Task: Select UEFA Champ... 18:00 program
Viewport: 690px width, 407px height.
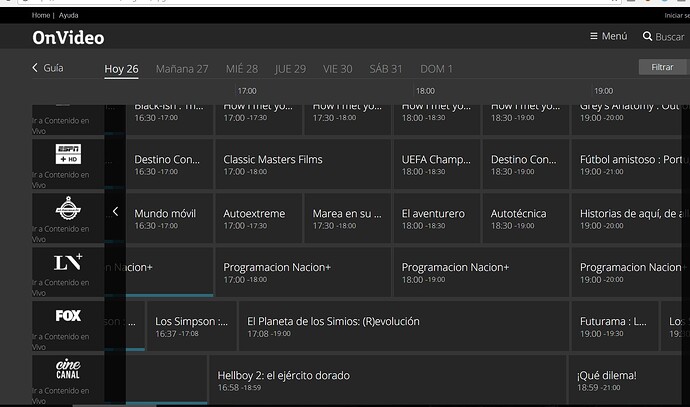Action: pyautogui.click(x=437, y=164)
